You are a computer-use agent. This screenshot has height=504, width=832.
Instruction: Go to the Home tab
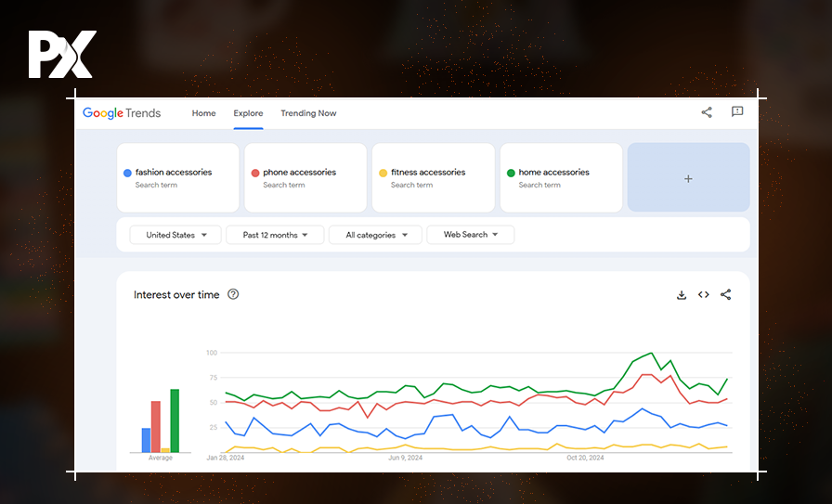pos(203,113)
